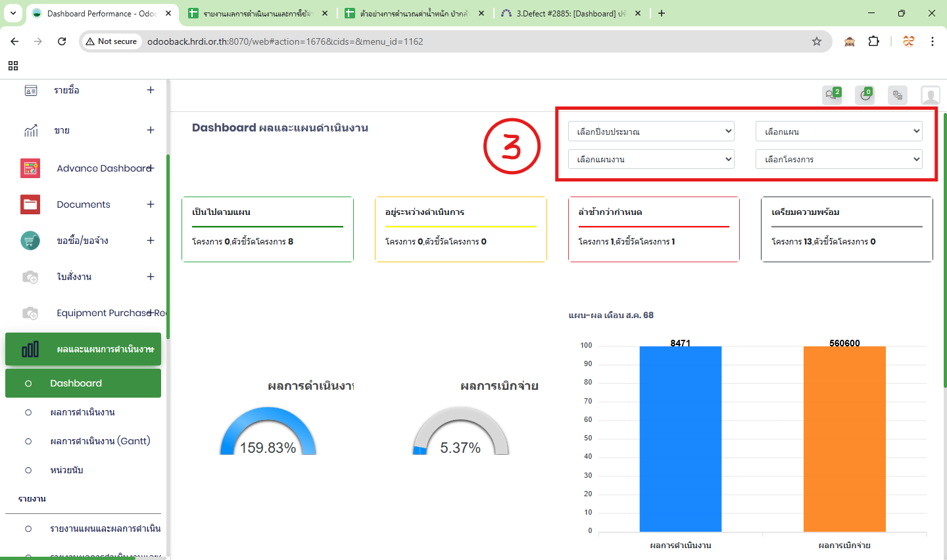Click the purchase cart icon in sidebar
Screen dimensions: 947x560
tap(30, 241)
